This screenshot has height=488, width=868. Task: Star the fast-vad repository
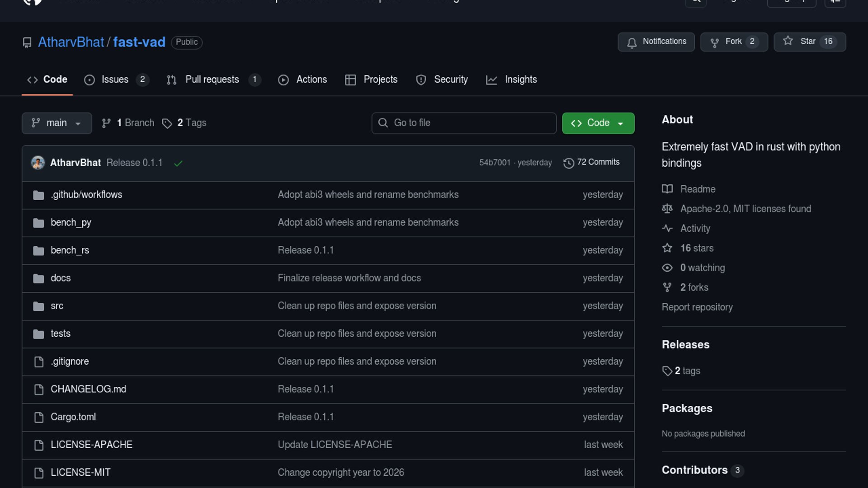pyautogui.click(x=809, y=42)
